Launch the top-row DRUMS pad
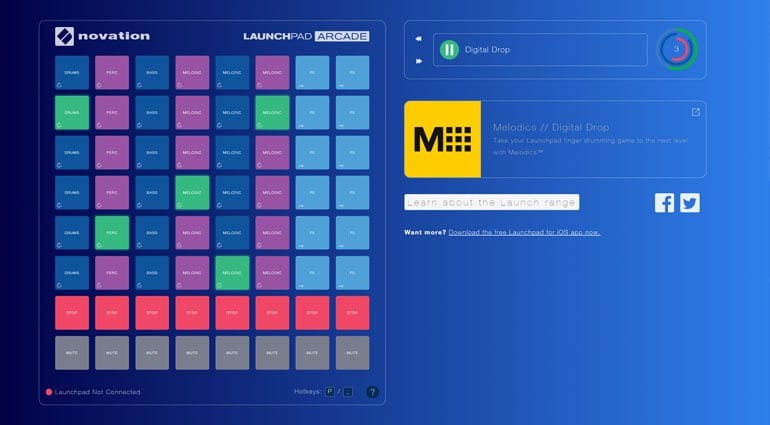 click(72, 72)
